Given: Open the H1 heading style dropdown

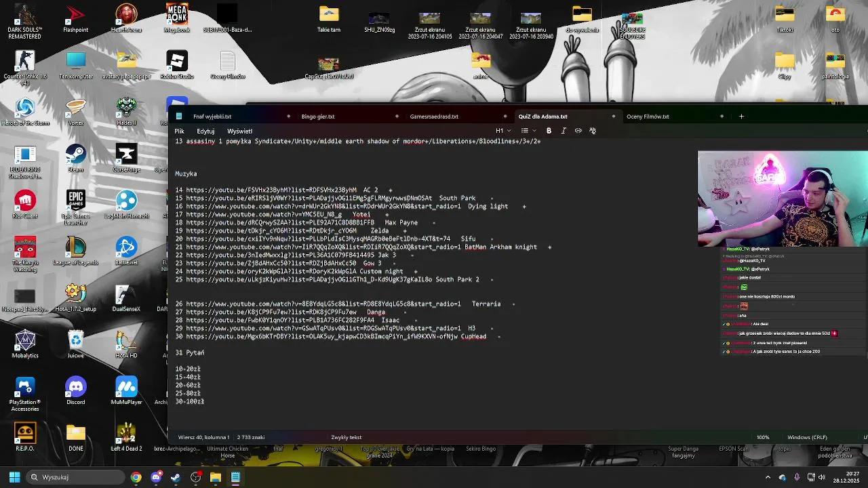Looking at the screenshot, I should [x=502, y=131].
